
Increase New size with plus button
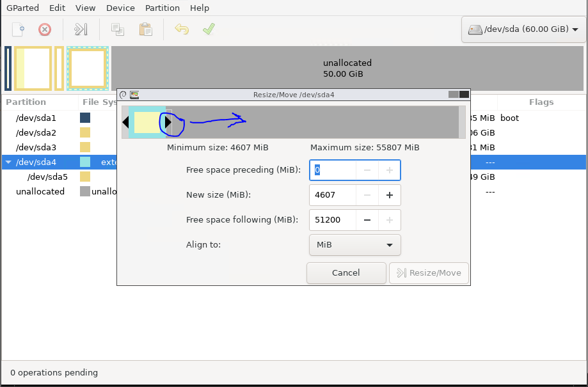pyautogui.click(x=389, y=195)
